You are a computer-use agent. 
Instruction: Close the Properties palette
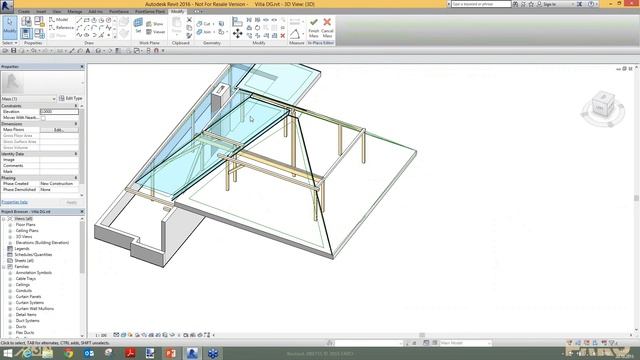point(82,67)
